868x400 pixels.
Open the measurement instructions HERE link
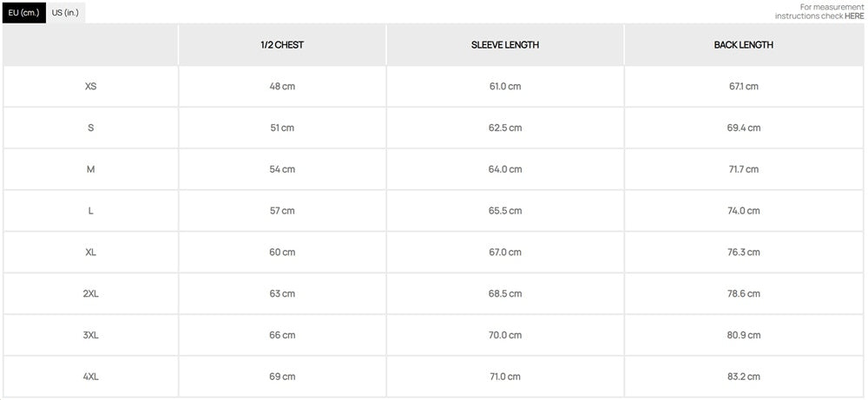854,16
